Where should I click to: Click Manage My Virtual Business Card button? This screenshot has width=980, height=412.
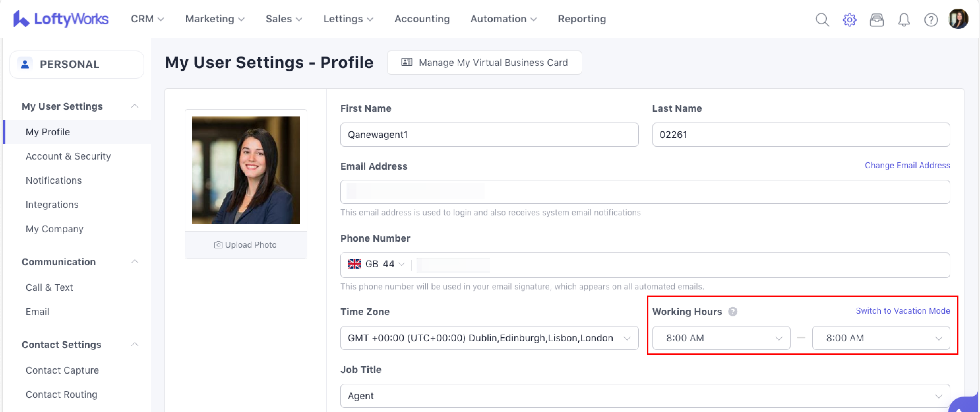[484, 62]
